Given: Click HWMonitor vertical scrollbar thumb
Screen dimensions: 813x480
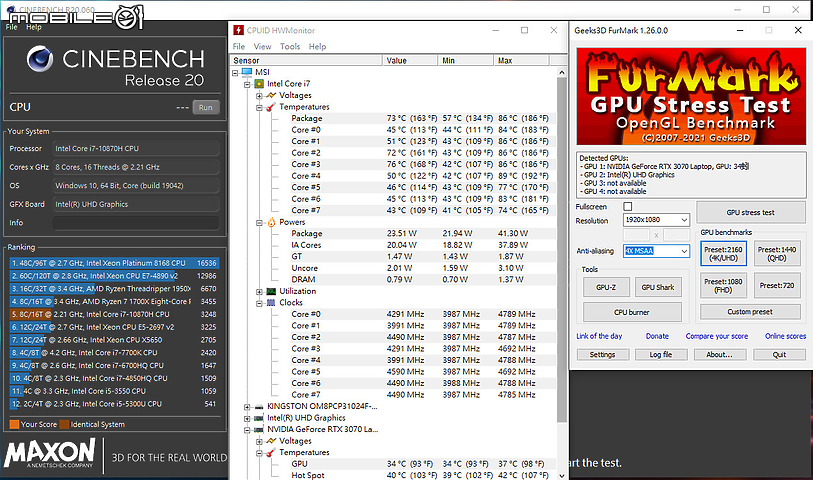Looking at the screenshot, I should tap(562, 250).
